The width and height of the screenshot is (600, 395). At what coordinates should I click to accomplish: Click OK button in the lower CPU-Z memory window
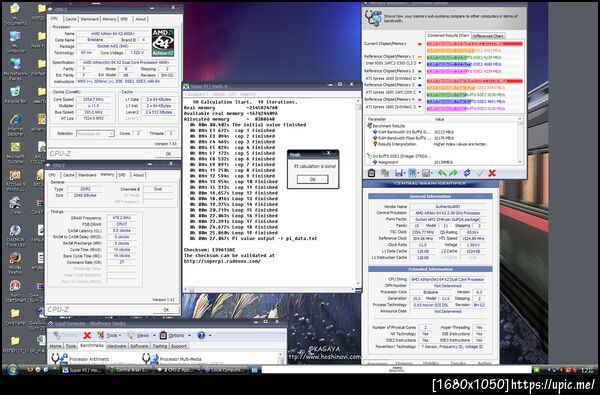point(166,309)
